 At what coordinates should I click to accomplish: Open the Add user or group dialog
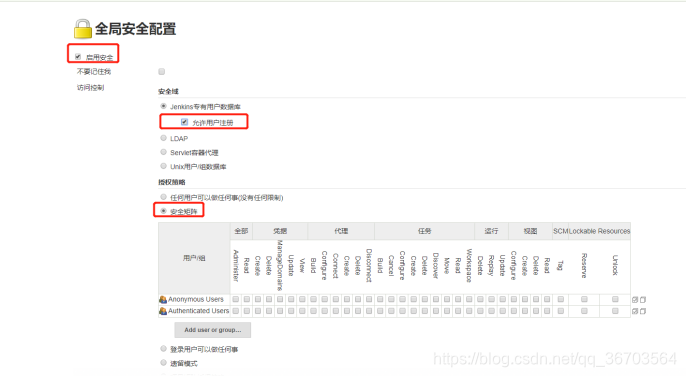coord(213,330)
